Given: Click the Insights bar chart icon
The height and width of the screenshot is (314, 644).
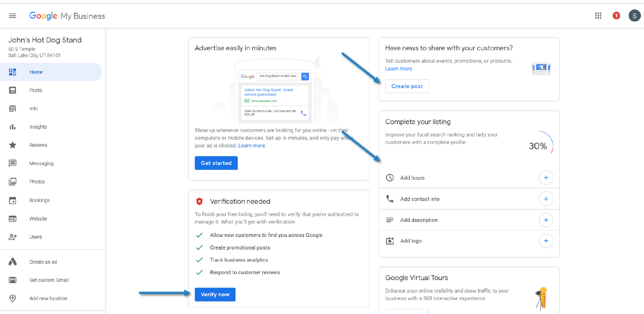Looking at the screenshot, I should [13, 127].
